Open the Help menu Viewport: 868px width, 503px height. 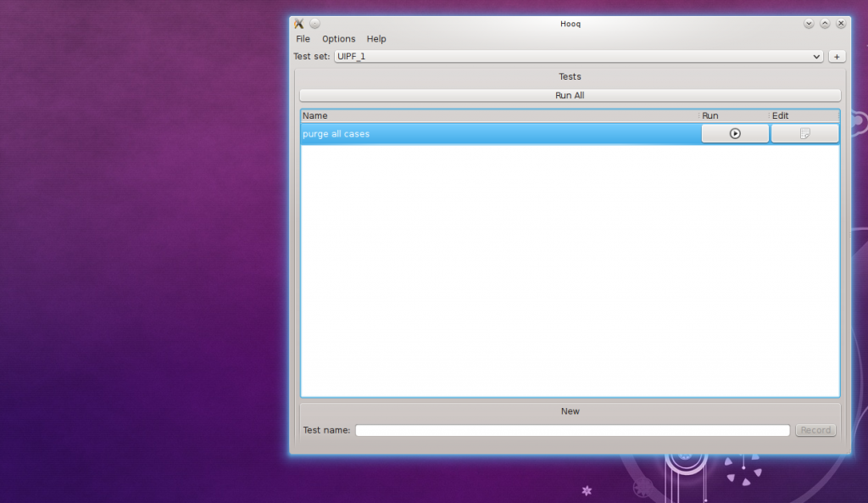tap(376, 39)
